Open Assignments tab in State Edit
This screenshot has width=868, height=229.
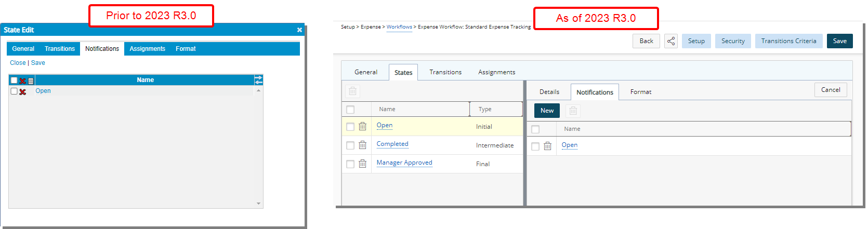pos(148,49)
